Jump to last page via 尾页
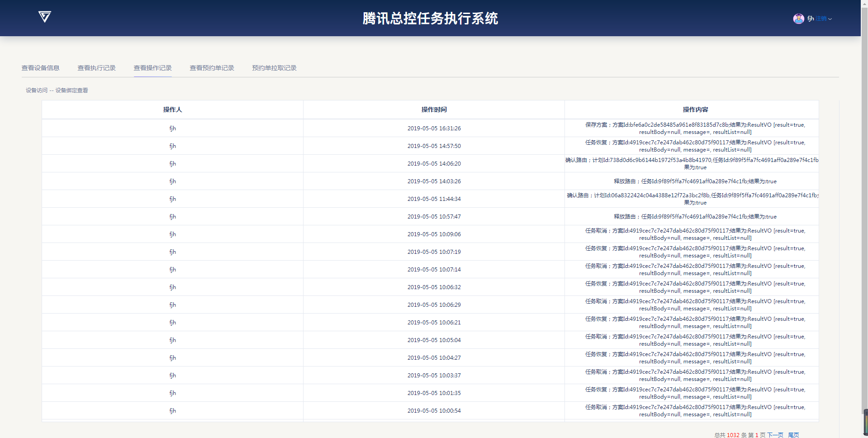The width and height of the screenshot is (868, 438). pos(793,435)
